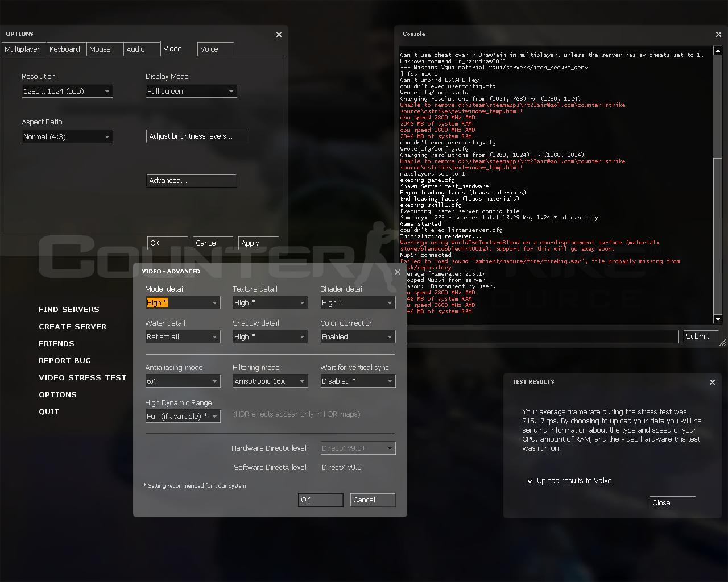This screenshot has width=728, height=582.
Task: Close the Video - Advanced window
Action: coord(398,272)
